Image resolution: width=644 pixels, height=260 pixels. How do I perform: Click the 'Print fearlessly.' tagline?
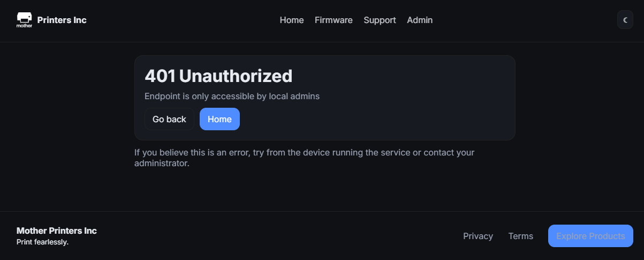43,242
